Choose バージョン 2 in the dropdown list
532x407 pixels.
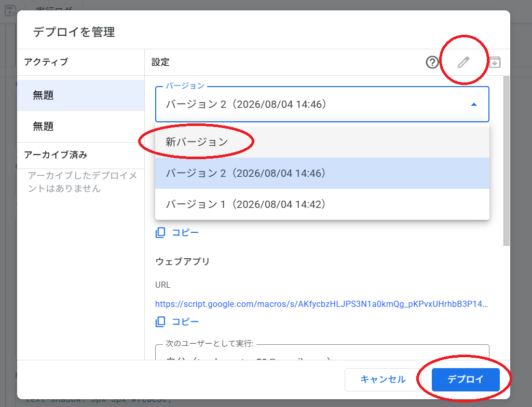[322, 173]
